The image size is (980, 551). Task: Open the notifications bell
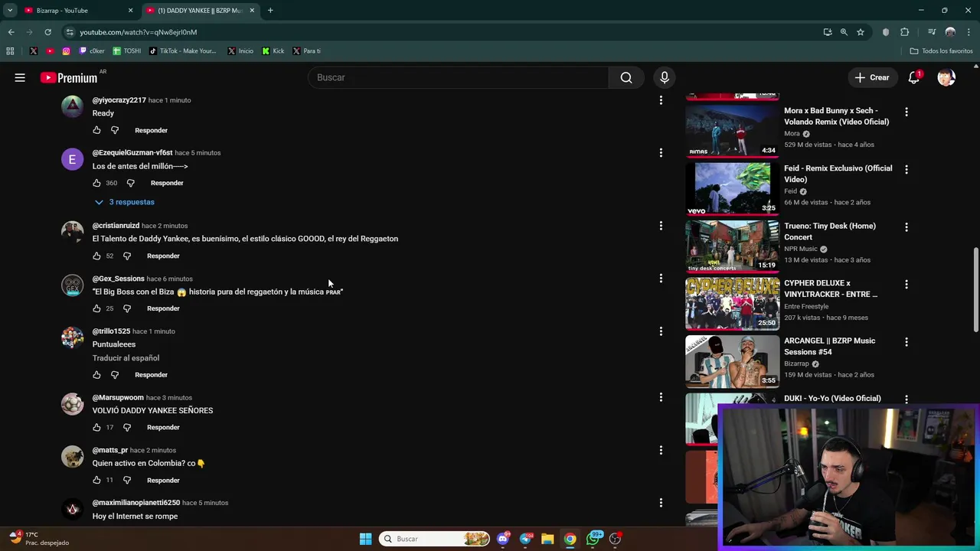[x=913, y=77]
